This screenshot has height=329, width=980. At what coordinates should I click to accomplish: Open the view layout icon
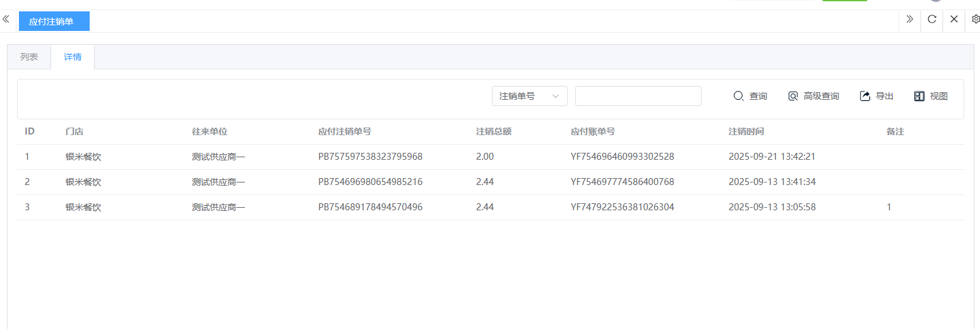(919, 96)
